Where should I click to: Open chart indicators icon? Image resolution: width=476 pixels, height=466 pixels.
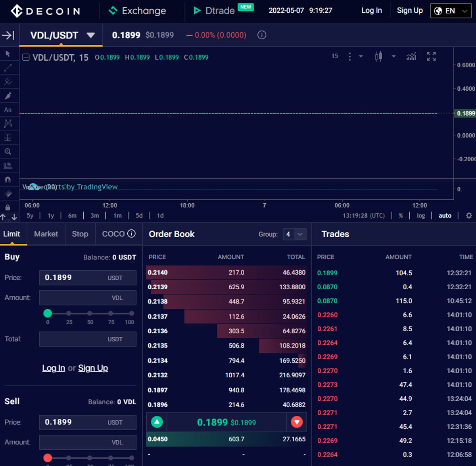tap(411, 57)
